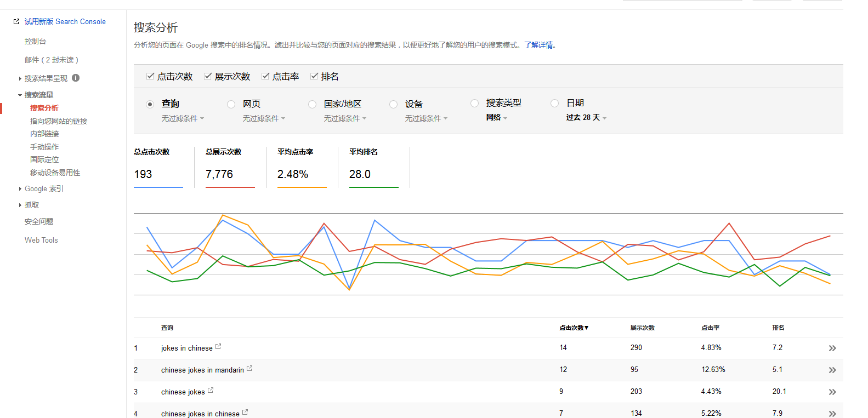The image size is (868, 418).
Task: Open 安全问题 in the sidebar
Action: 39,221
